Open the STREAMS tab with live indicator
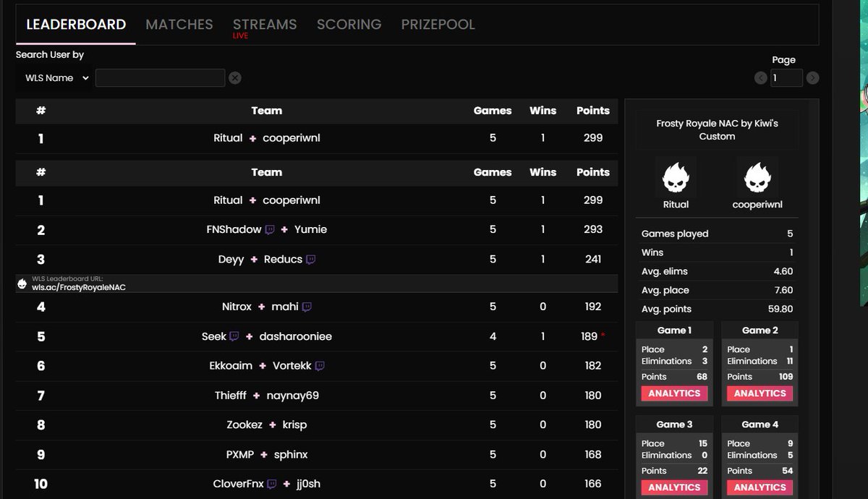This screenshot has height=499, width=868. (265, 24)
